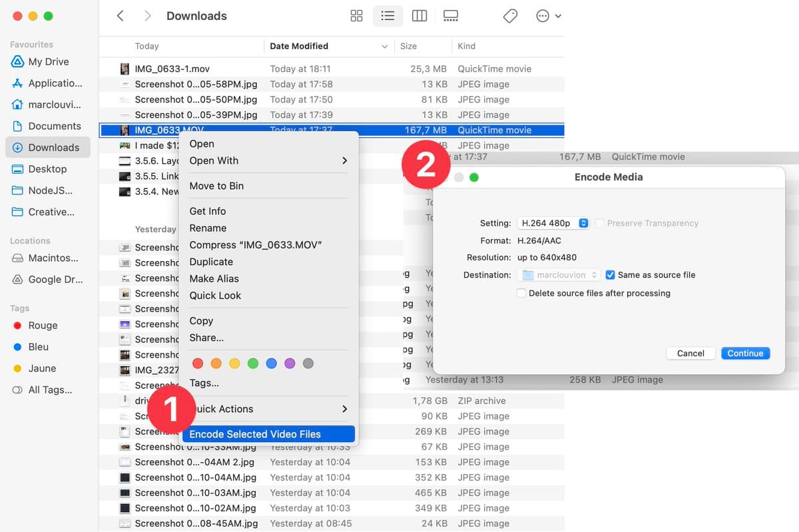
Task: Choose Rename in context menu
Action: pyautogui.click(x=268, y=228)
